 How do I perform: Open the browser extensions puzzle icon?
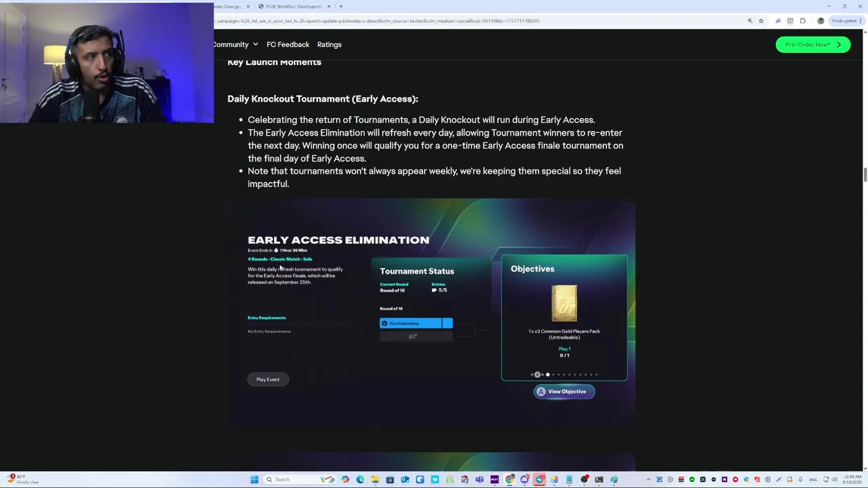pos(803,21)
